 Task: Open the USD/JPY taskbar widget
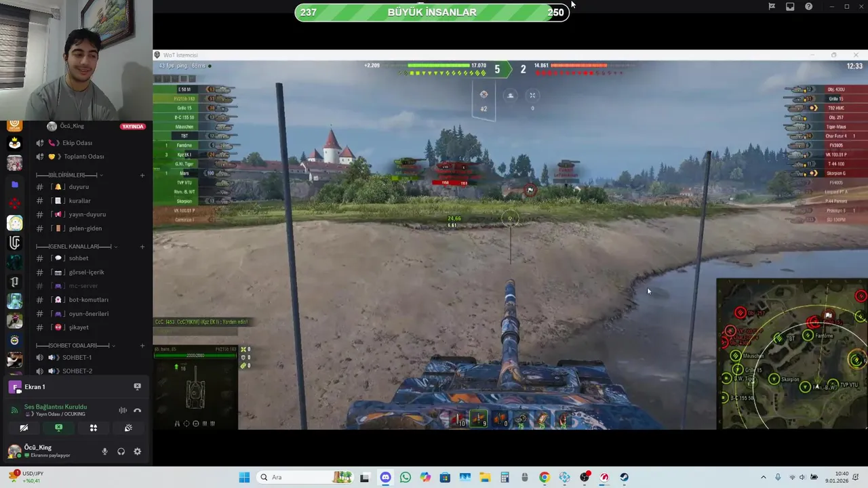24,477
